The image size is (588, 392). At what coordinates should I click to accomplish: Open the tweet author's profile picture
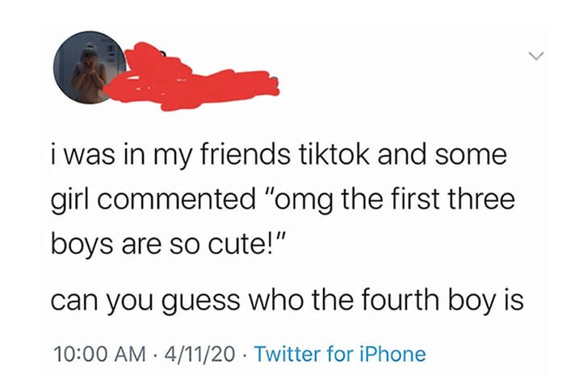coord(89,68)
